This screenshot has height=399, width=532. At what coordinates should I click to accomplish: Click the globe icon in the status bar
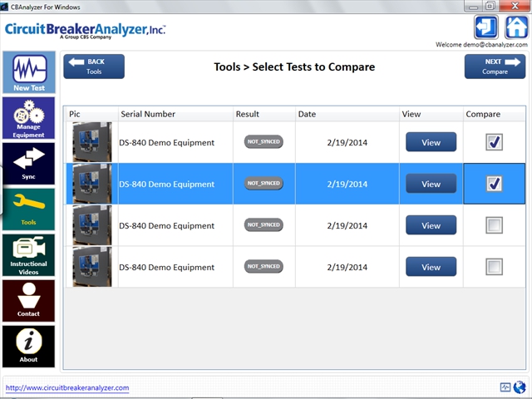point(519,387)
